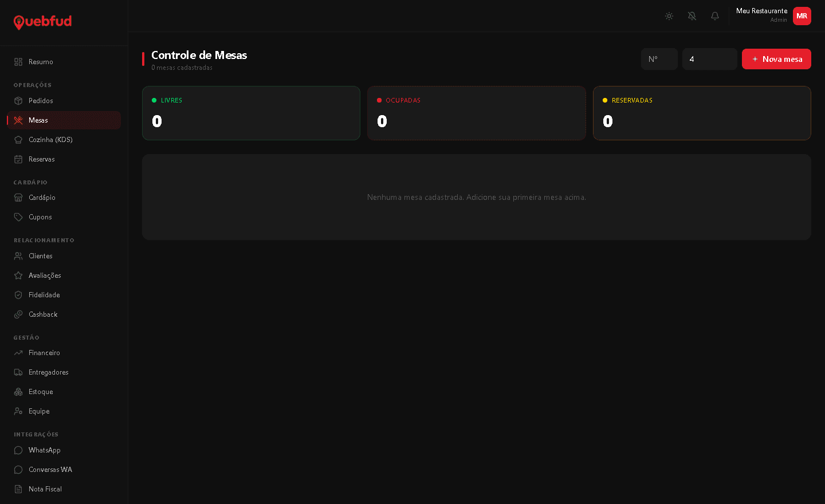Navigate to Cashback
Viewport: 825px width, 504px height.
pos(64,314)
